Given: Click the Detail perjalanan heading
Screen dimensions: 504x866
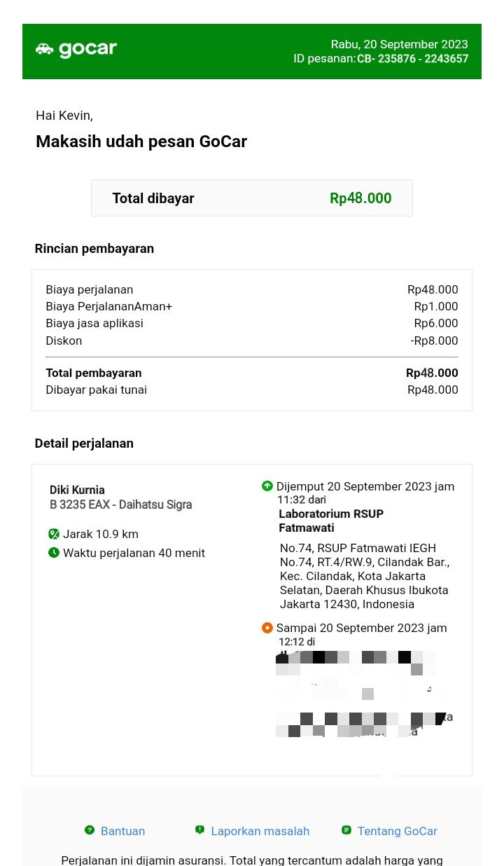Looking at the screenshot, I should [84, 444].
